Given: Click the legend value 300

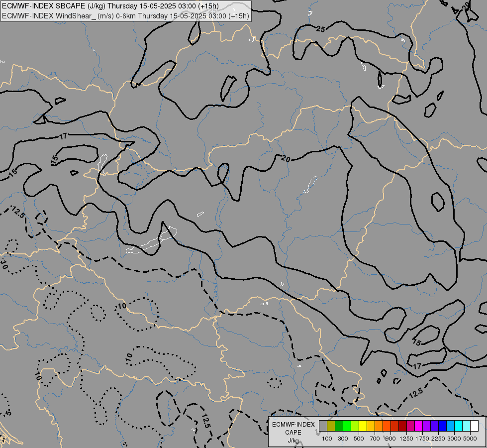Looking at the screenshot, I should 343,439.
